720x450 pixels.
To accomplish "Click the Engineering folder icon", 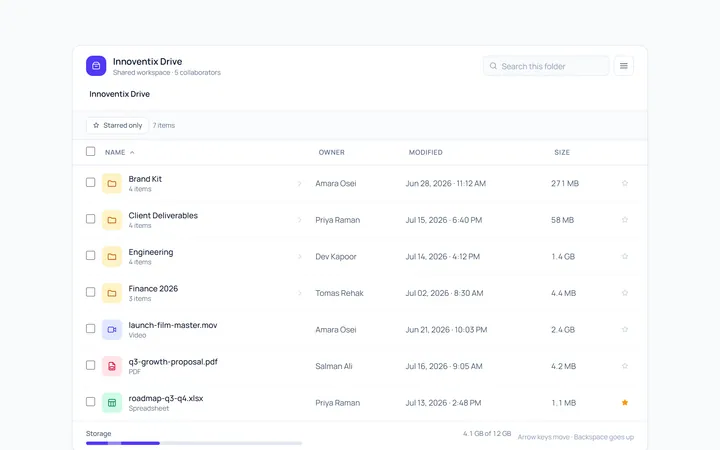I will 112,256.
